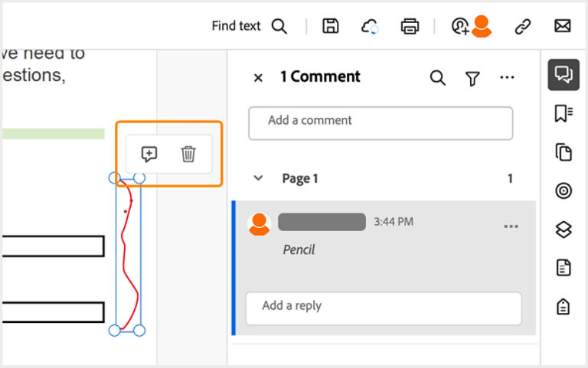Open the layers panel icon
This screenshot has width=588, height=368.
(x=563, y=230)
